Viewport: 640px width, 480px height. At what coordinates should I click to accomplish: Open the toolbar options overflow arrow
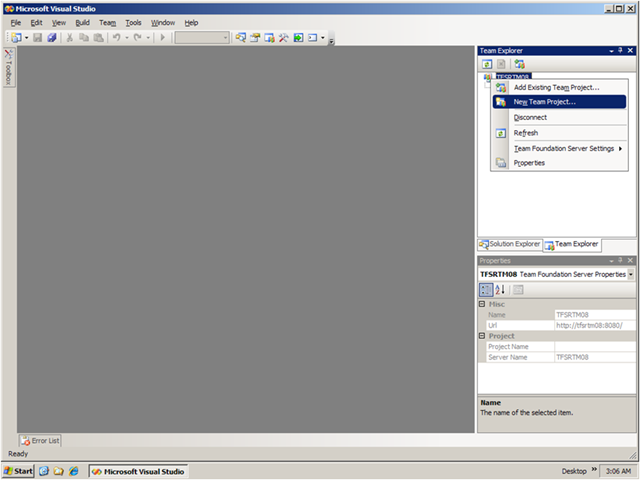click(331, 41)
